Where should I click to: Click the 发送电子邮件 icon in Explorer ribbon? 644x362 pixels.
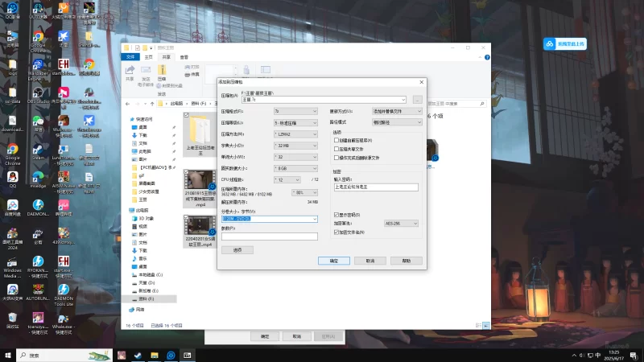pyautogui.click(x=146, y=76)
